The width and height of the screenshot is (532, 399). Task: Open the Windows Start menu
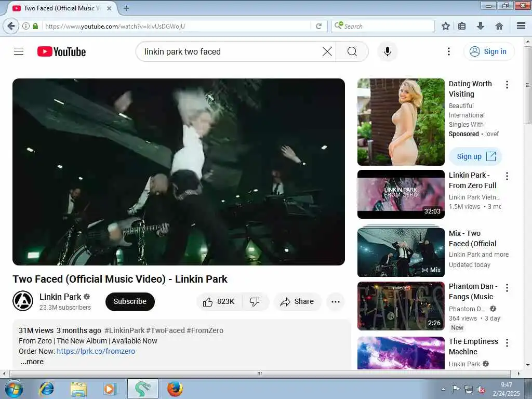point(14,389)
